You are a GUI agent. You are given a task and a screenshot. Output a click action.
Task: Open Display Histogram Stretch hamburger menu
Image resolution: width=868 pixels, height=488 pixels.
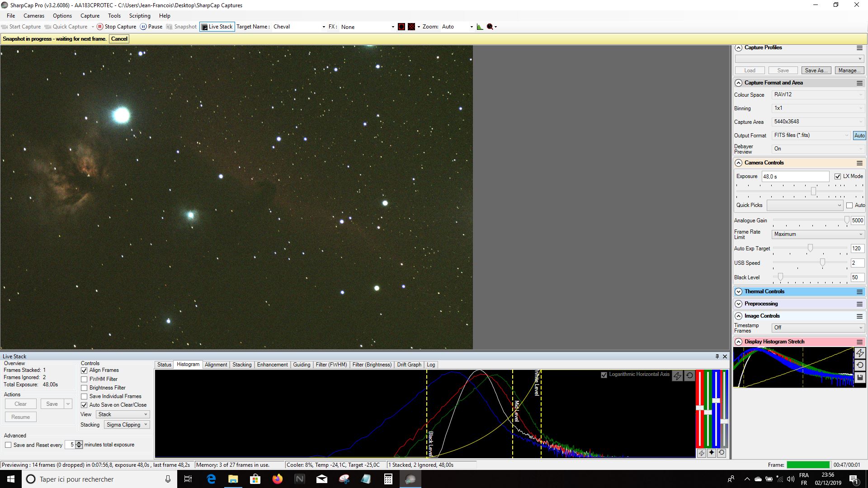[x=859, y=342]
